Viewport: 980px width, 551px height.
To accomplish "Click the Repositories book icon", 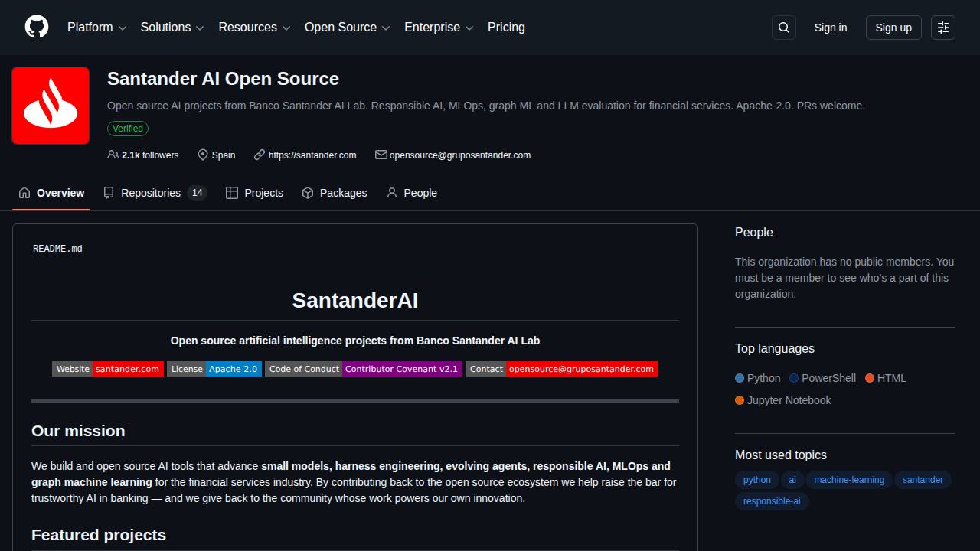I will (x=109, y=193).
